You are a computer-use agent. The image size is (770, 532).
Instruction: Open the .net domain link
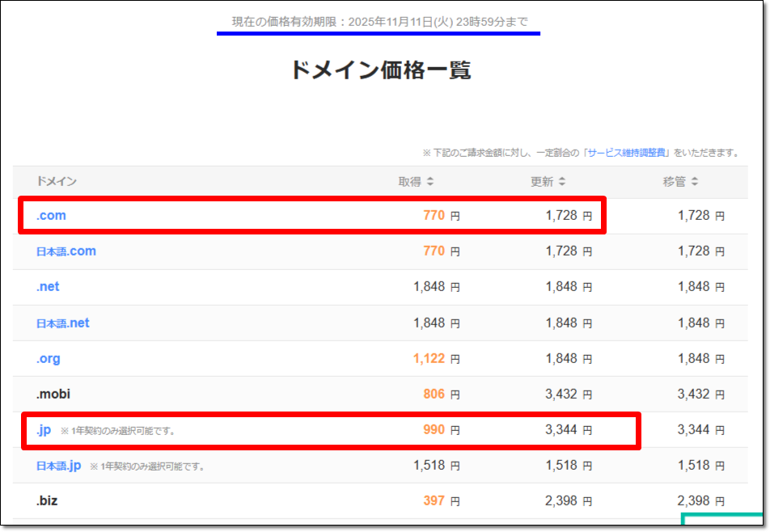pyautogui.click(x=48, y=287)
